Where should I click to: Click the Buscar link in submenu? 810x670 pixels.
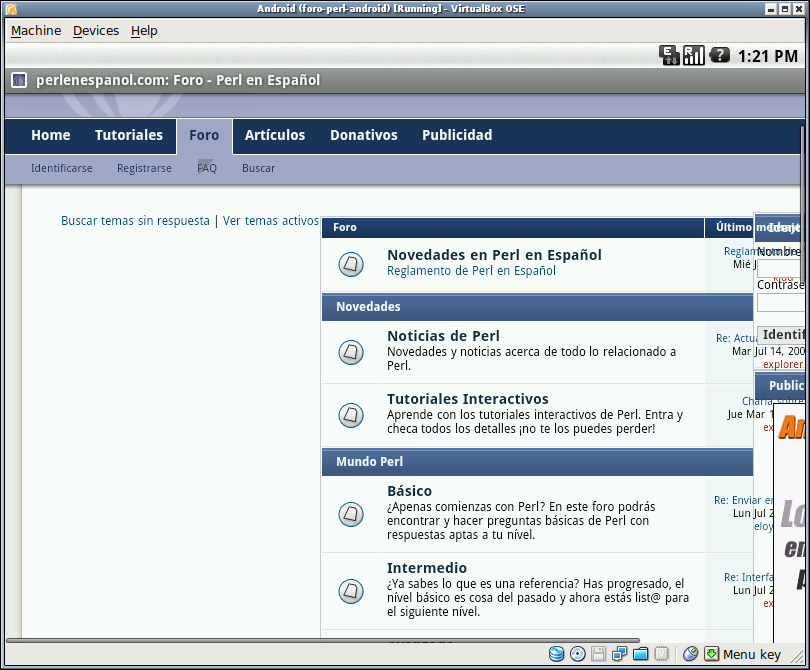click(258, 168)
